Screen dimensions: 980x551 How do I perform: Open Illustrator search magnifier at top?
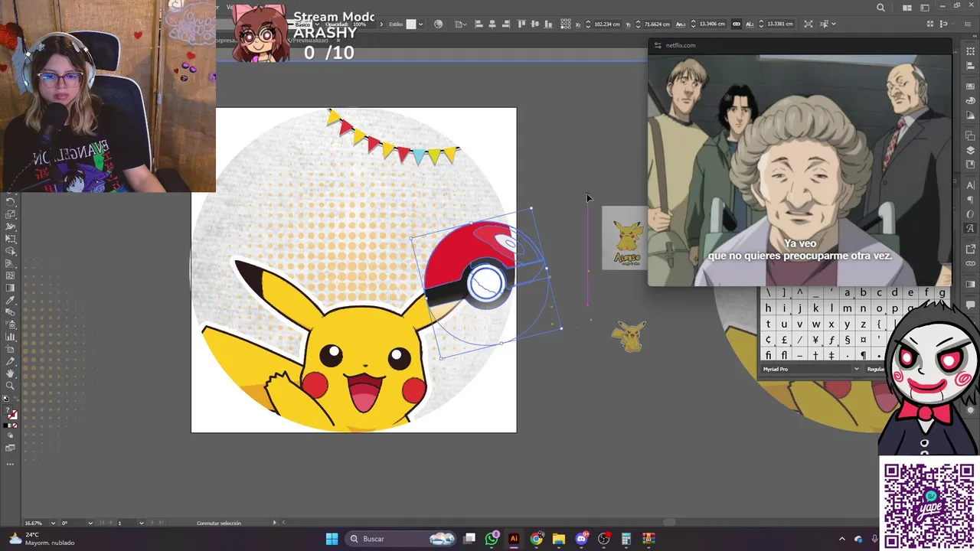coord(880,8)
